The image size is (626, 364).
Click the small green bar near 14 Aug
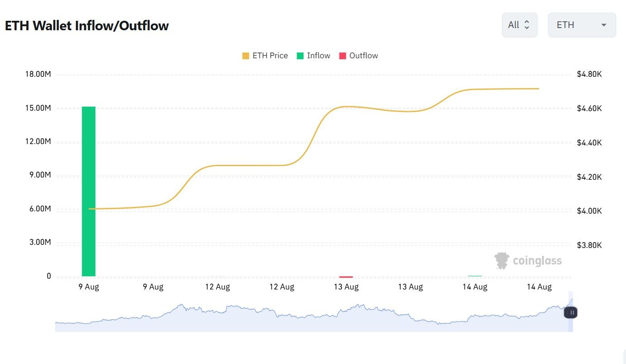coord(475,275)
